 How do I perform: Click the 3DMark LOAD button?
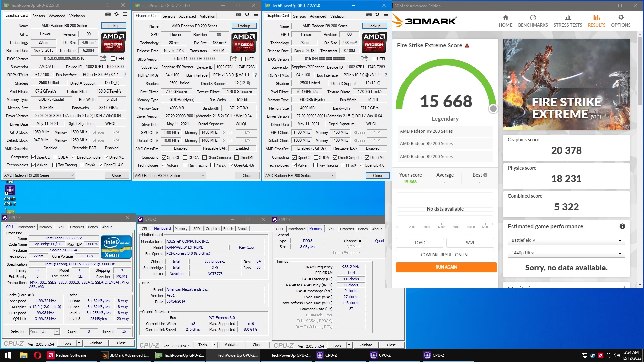point(420,243)
